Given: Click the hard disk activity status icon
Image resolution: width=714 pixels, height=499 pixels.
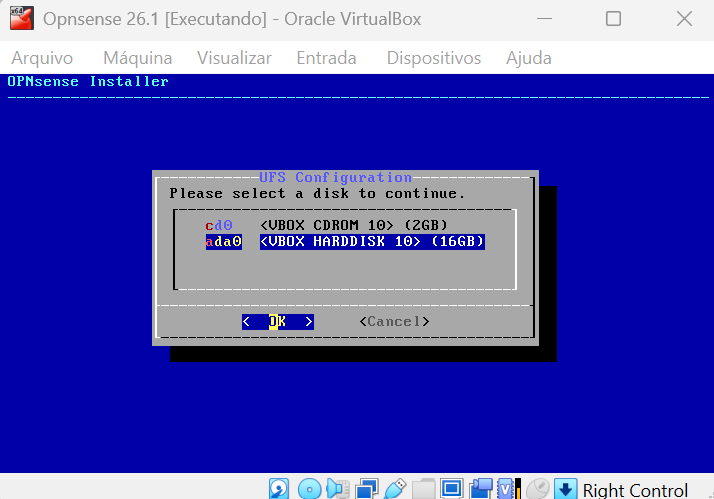Looking at the screenshot, I should pos(279,489).
